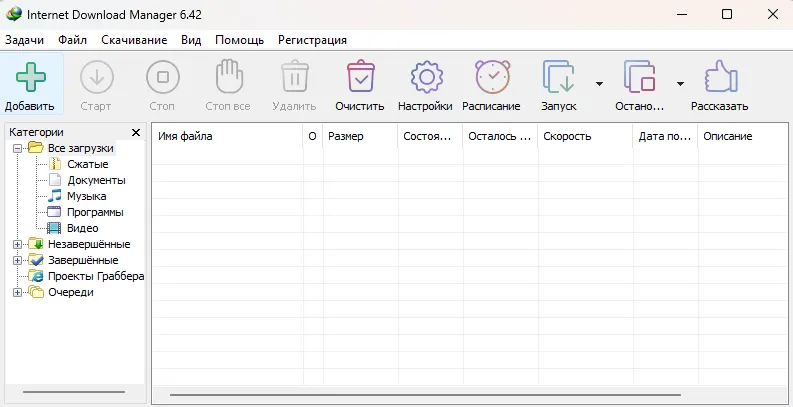Open the Вид menu
This screenshot has height=407, width=793.
click(191, 40)
